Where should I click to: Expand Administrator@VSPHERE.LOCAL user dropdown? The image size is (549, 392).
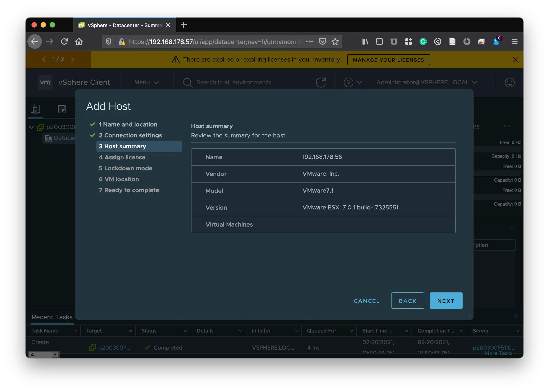coord(427,83)
